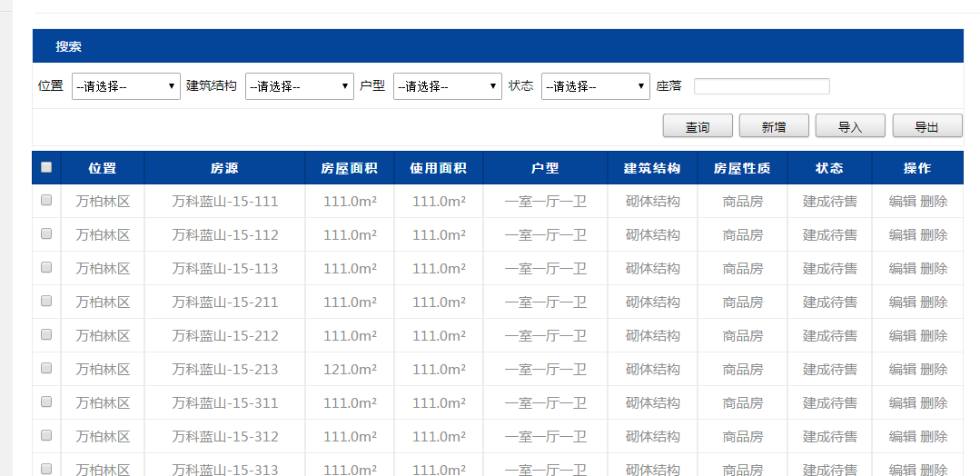Edit the 万科蓝山-15-213 record via 编辑
The width and height of the screenshot is (980, 476).
[903, 370]
